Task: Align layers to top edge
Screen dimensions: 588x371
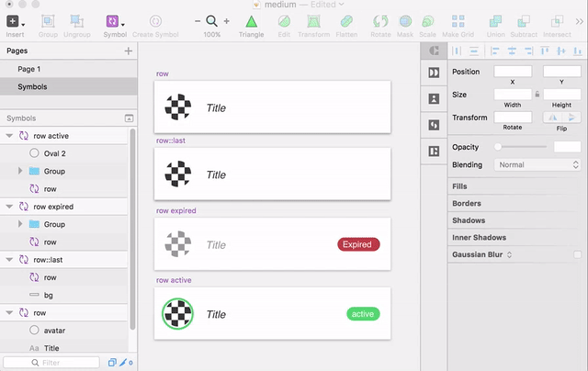Action: coord(545,51)
